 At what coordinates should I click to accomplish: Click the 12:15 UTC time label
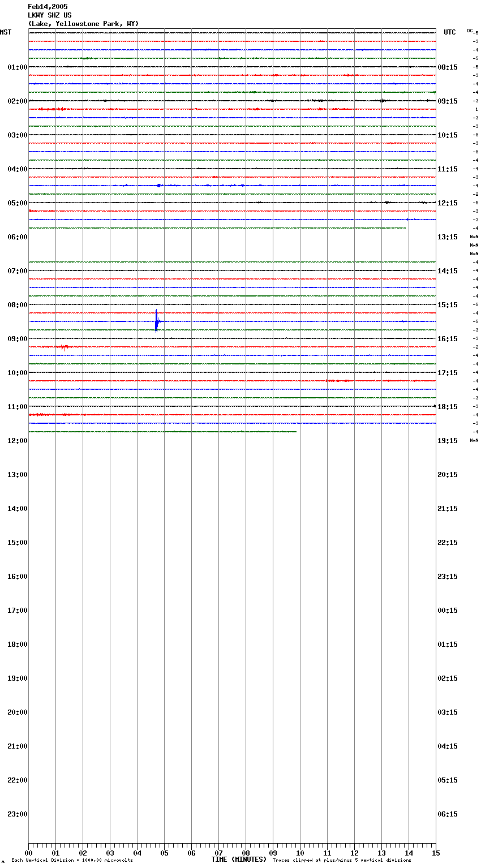(x=448, y=203)
